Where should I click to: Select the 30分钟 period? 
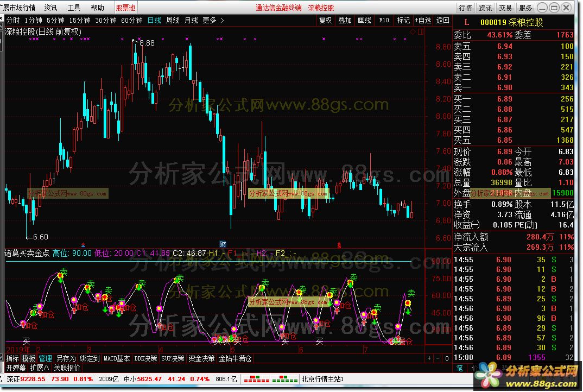coord(106,21)
